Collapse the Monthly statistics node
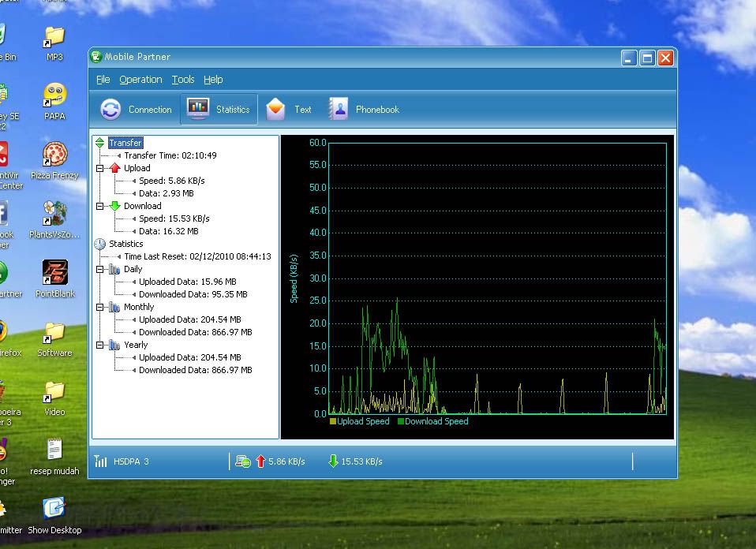The height and width of the screenshot is (549, 756). click(99, 307)
